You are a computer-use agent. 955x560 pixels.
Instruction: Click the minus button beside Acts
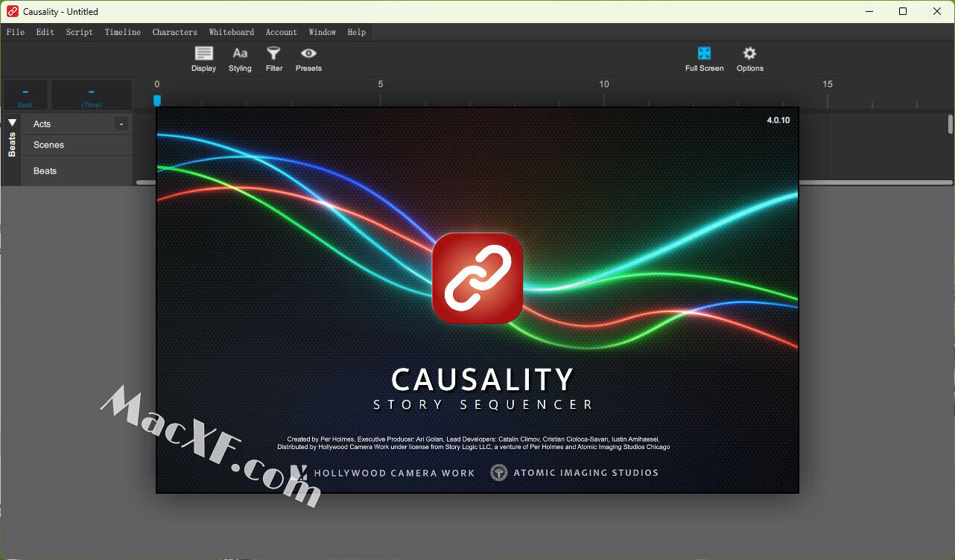[x=121, y=124]
